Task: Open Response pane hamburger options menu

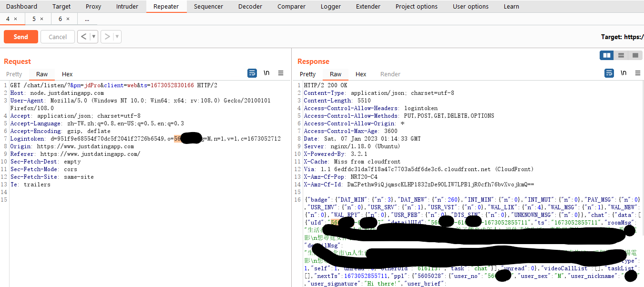Action: pyautogui.click(x=638, y=73)
